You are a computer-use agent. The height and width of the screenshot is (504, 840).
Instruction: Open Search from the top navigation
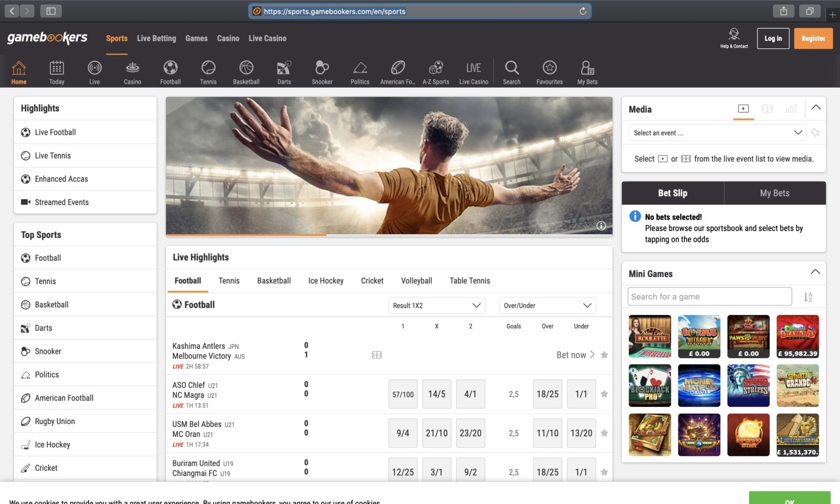511,72
